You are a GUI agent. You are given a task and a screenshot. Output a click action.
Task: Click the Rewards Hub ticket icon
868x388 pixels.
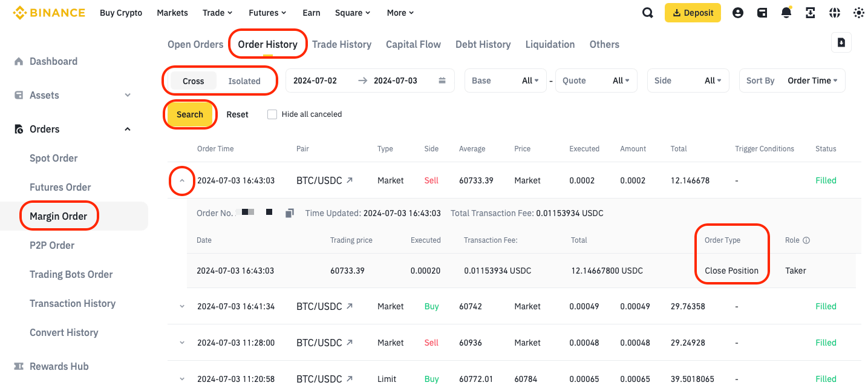point(19,366)
